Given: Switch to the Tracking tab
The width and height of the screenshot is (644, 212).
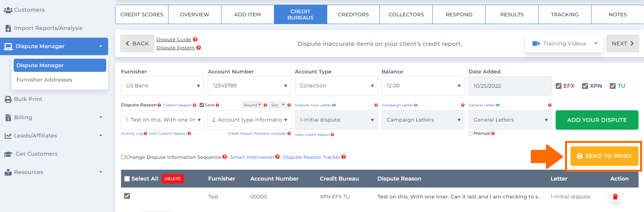Looking at the screenshot, I should point(565,14).
